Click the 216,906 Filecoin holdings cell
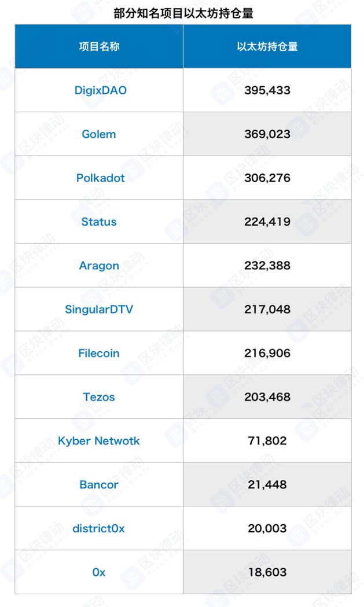 point(267,353)
